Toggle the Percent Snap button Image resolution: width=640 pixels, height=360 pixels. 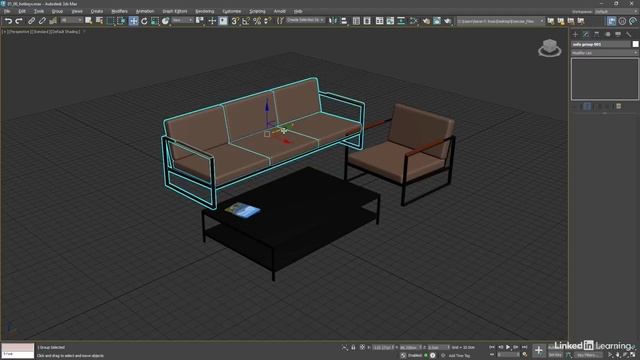coord(257,21)
